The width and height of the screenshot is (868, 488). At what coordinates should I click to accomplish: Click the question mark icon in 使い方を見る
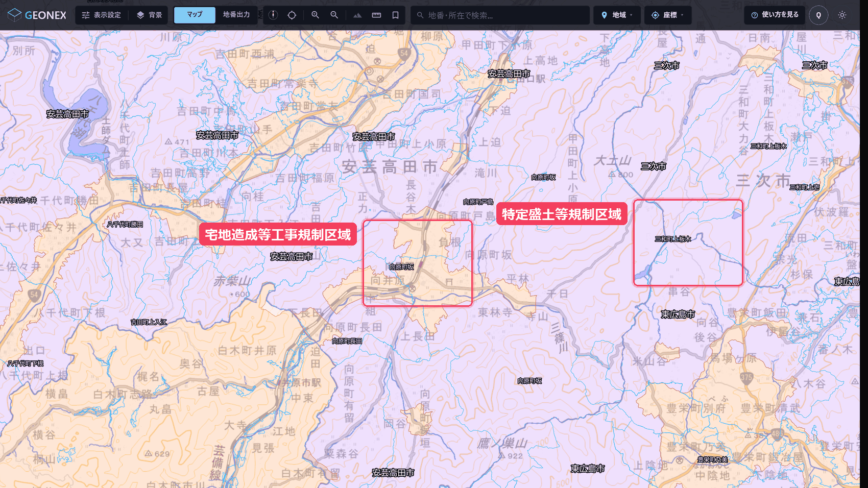[754, 15]
